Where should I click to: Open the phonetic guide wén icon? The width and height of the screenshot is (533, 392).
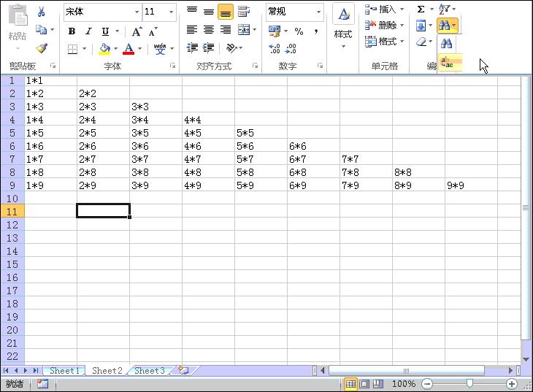click(x=160, y=49)
